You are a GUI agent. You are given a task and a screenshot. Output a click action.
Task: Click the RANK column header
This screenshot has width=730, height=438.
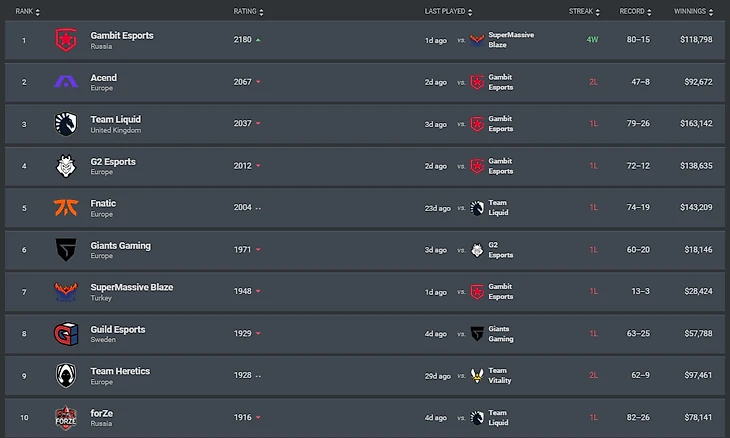(25, 10)
